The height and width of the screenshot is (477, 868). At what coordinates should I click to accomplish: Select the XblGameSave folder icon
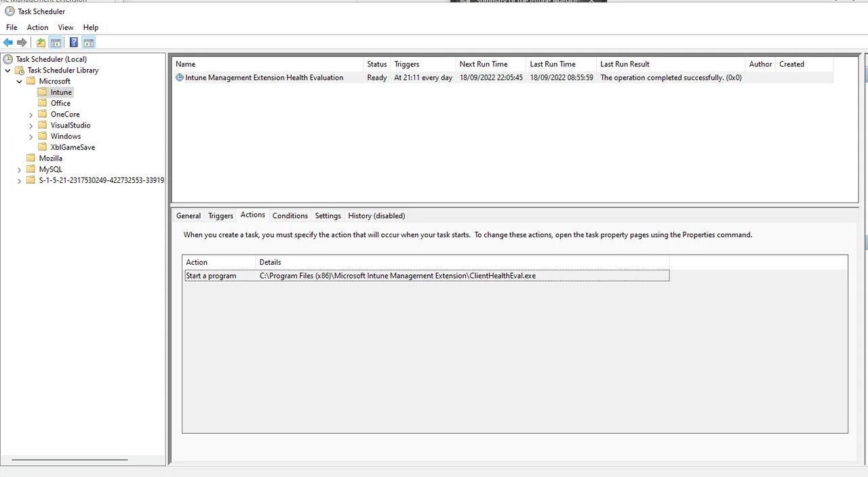(42, 147)
